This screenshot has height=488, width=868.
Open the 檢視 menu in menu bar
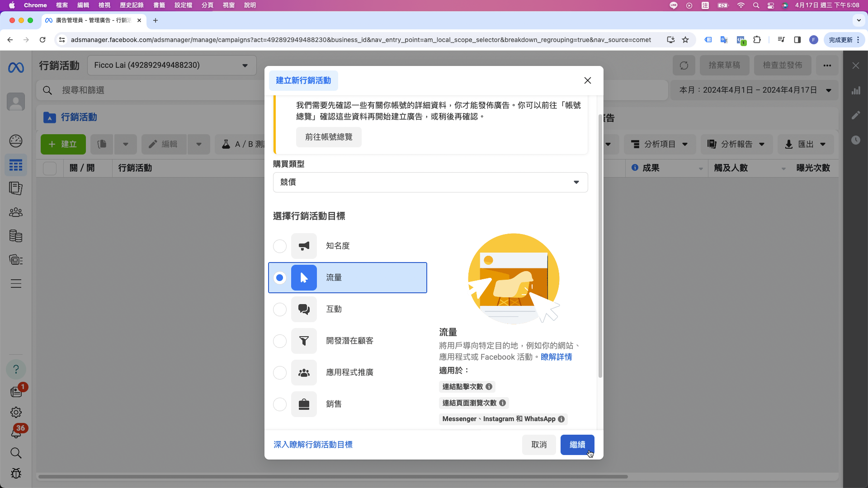pos(104,5)
